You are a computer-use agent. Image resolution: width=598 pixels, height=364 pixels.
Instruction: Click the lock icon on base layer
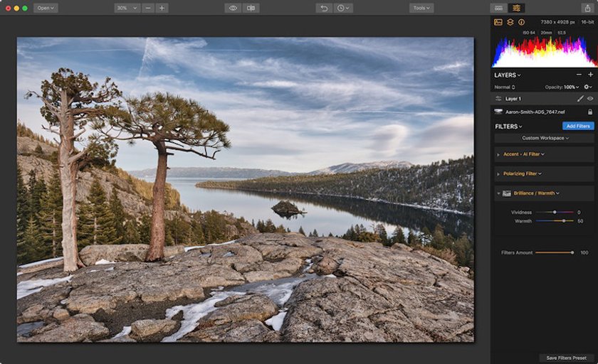590,112
